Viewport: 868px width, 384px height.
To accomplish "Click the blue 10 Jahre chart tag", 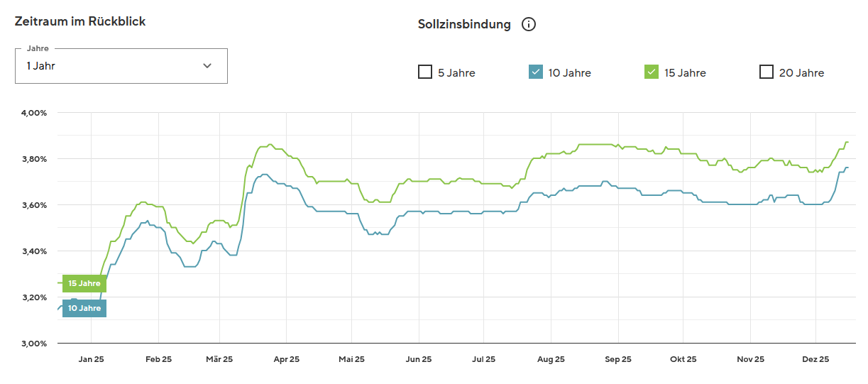I will (84, 308).
